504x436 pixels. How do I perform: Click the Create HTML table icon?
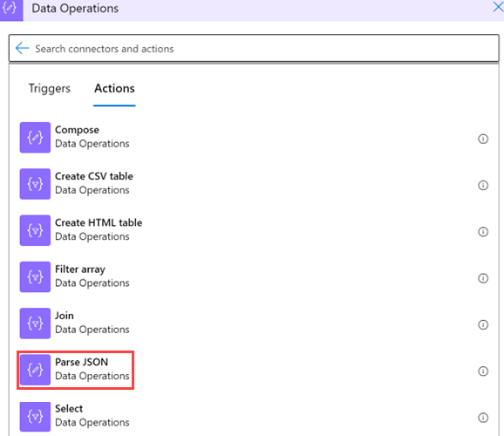35,230
